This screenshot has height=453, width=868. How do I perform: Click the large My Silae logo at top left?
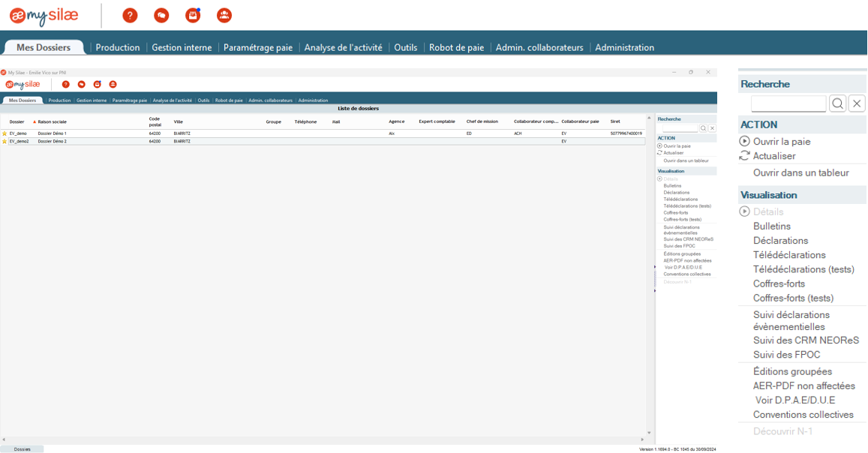[44, 16]
